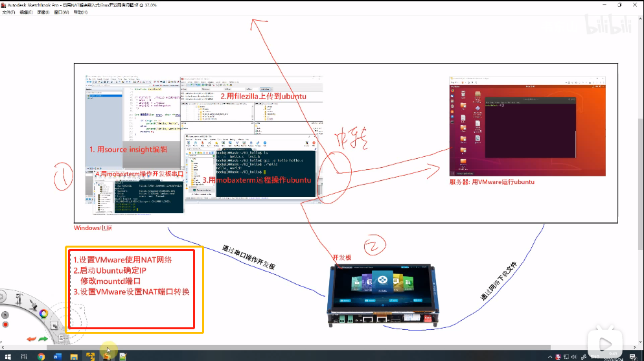Image resolution: width=644 pixels, height=361 pixels.
Task: Open the notification center icon
Action: click(x=633, y=357)
